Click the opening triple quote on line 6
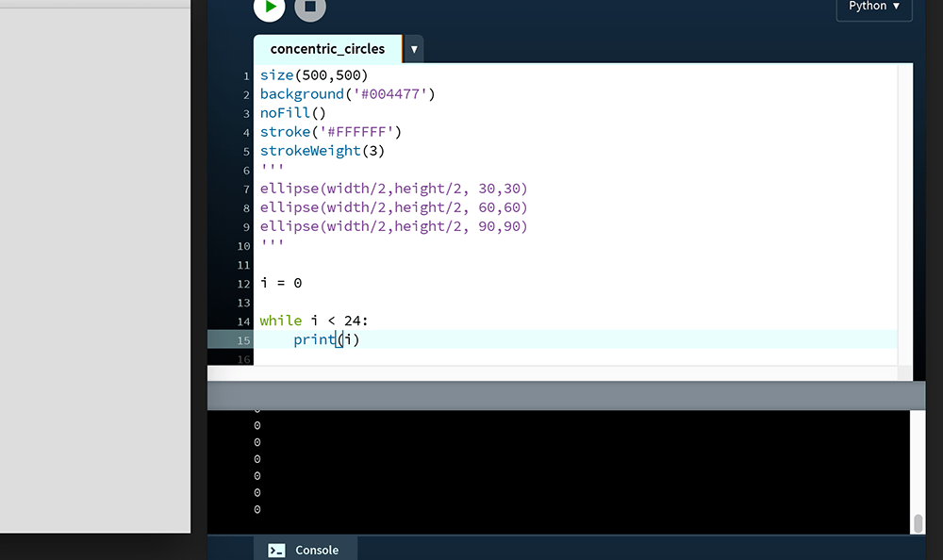Screen dimensions: 943x560 (x=272, y=168)
